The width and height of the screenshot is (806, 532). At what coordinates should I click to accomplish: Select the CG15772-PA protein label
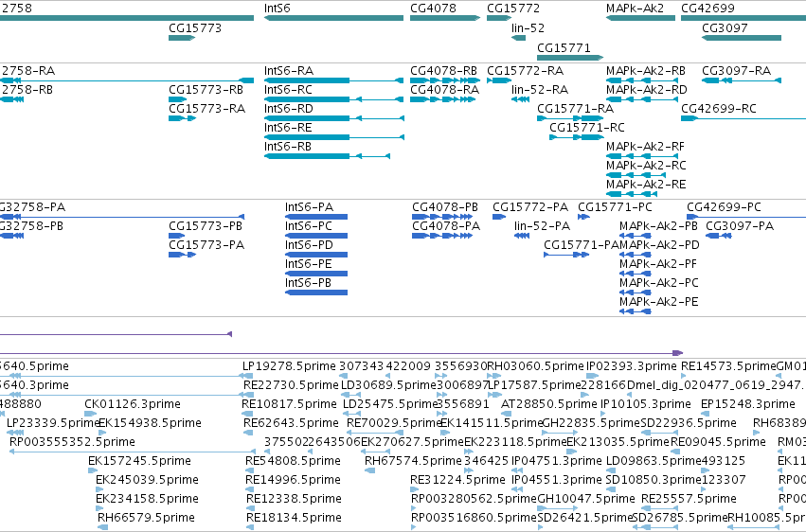coord(530,207)
